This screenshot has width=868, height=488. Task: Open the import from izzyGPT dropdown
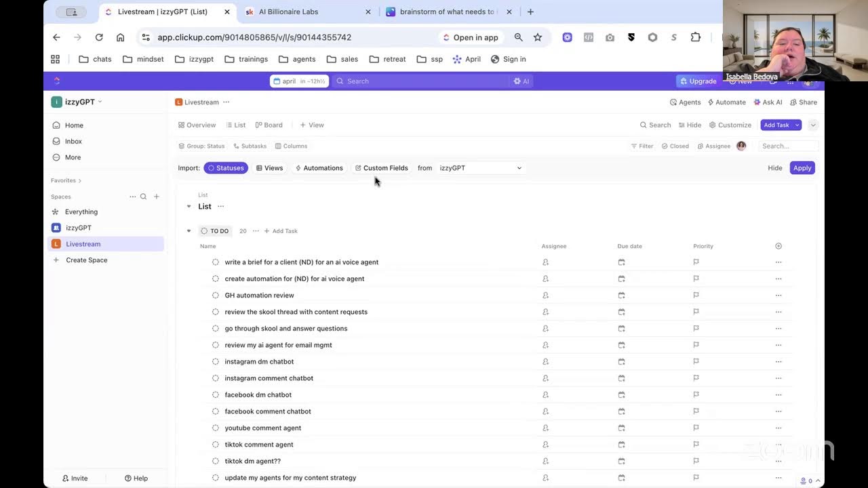click(480, 168)
